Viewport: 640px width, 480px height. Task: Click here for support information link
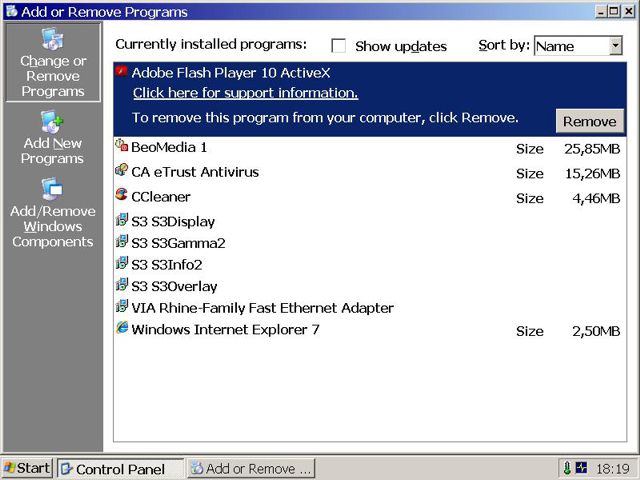(245, 93)
